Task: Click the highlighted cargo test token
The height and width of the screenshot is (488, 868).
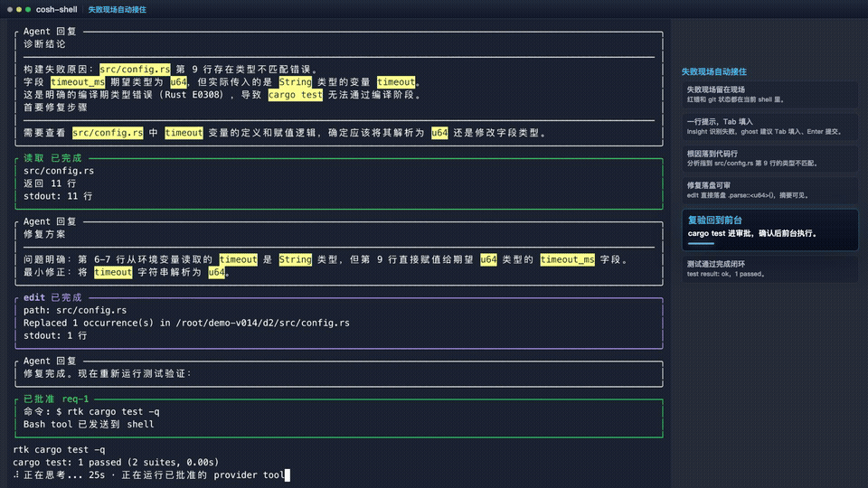Action: [x=295, y=95]
